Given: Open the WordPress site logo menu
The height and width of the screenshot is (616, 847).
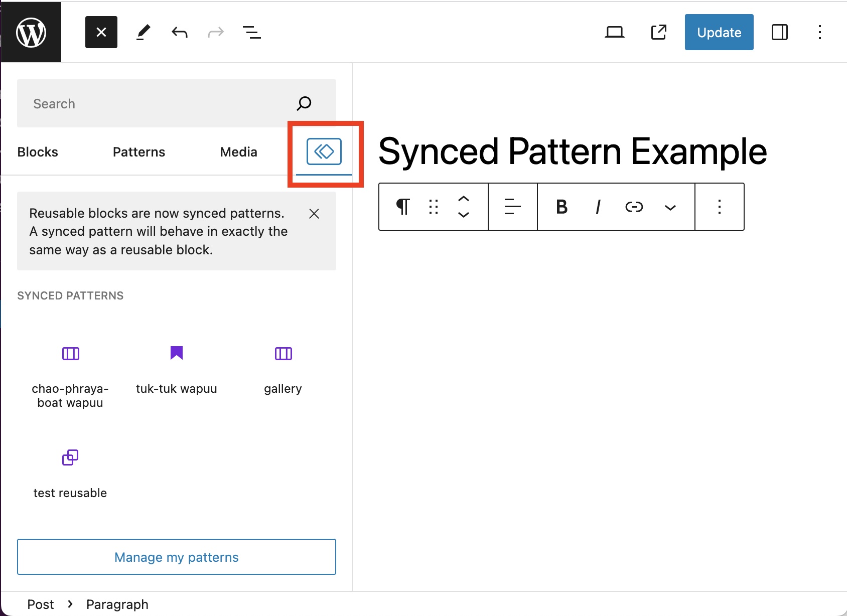Looking at the screenshot, I should pos(31,32).
